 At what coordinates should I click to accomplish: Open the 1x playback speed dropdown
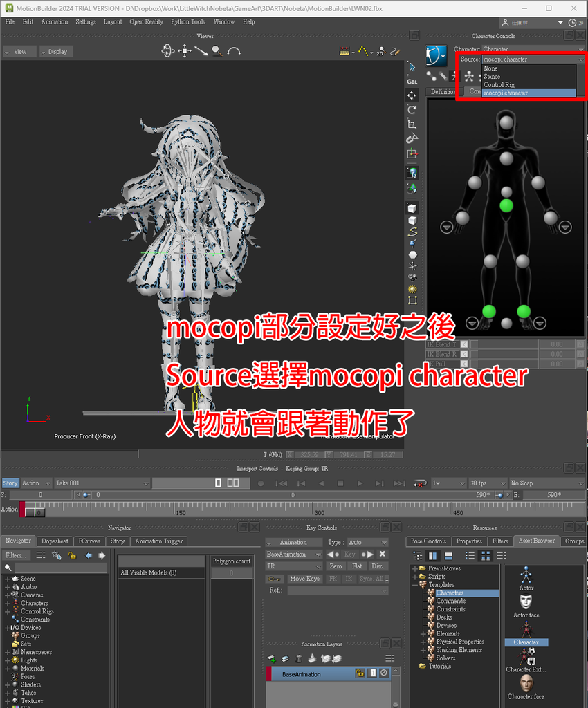click(448, 483)
